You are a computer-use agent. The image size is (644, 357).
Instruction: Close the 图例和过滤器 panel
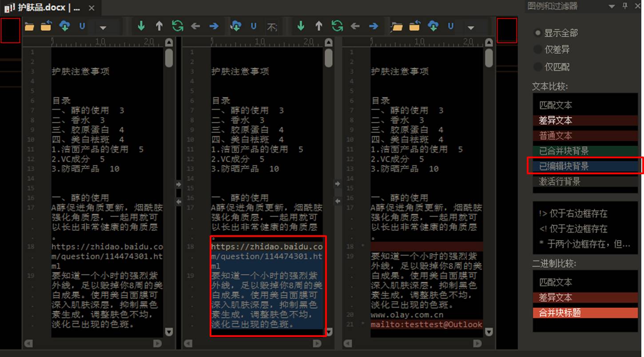tap(637, 6)
